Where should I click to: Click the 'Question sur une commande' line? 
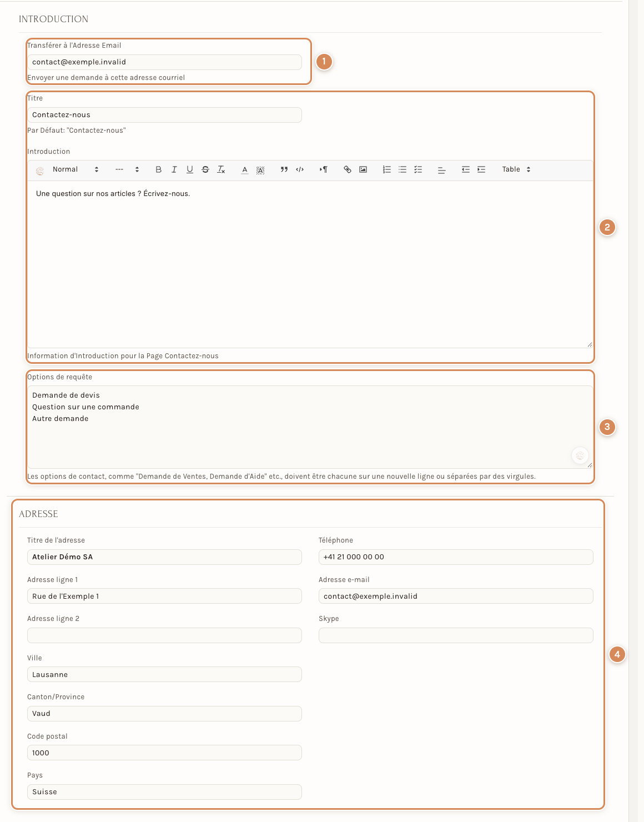click(x=85, y=407)
